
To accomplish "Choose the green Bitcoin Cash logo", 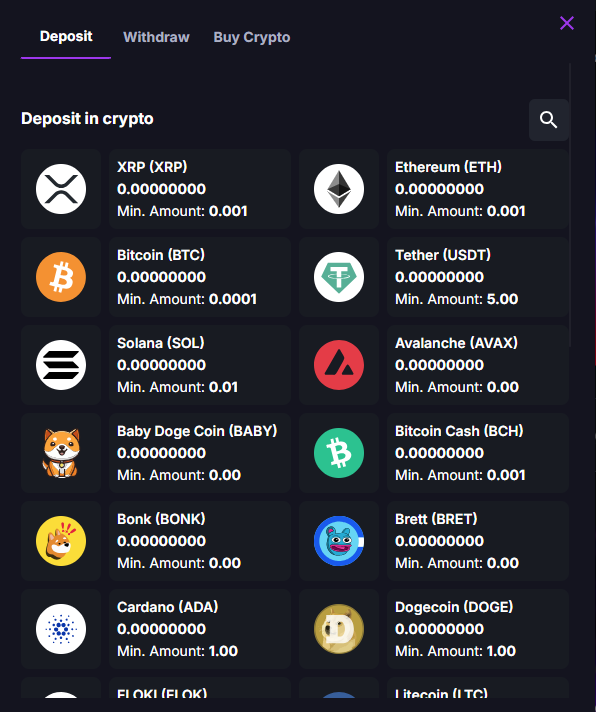I will tap(339, 453).
